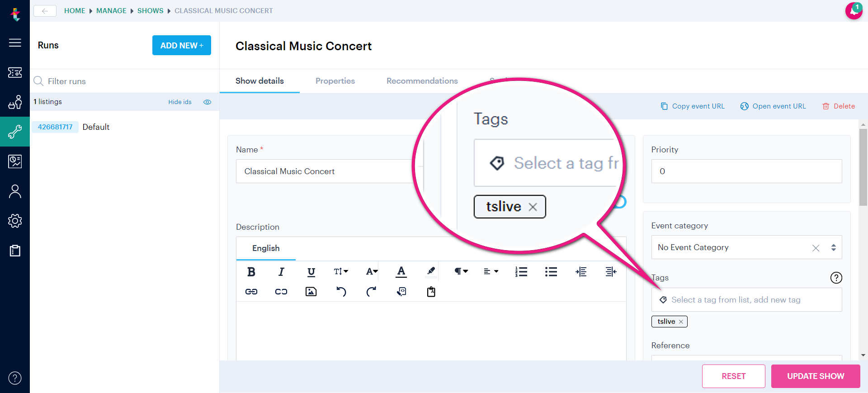Screen dimensions: 868x393
Task: Open the tickets section in the sidebar
Action: [15, 72]
